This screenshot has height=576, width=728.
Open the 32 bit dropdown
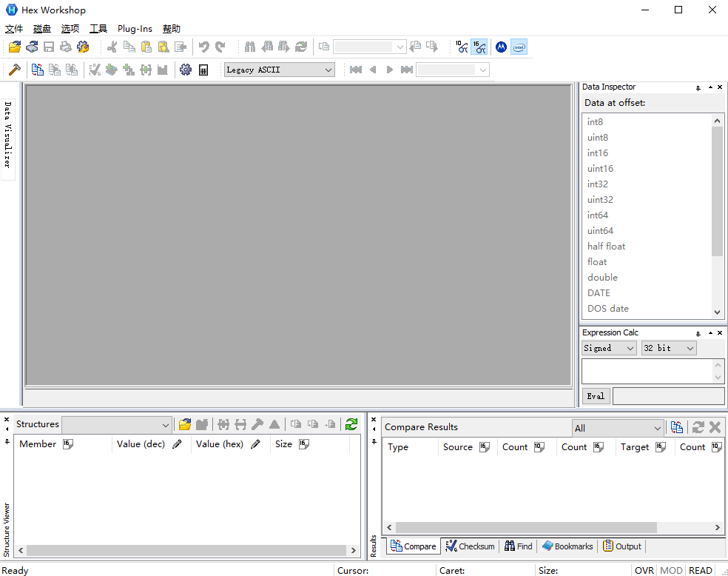click(x=669, y=348)
